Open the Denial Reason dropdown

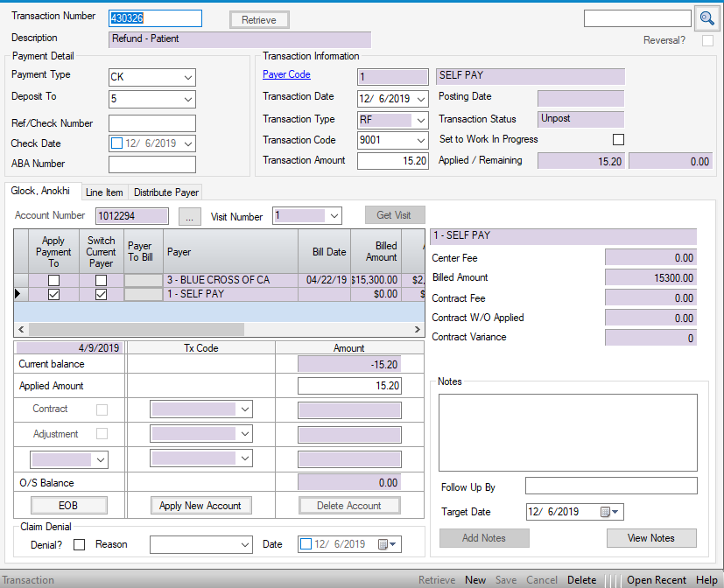pyautogui.click(x=245, y=545)
